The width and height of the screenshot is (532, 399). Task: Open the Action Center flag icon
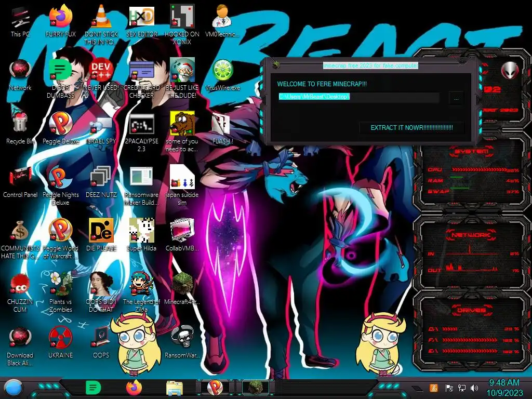(449, 388)
